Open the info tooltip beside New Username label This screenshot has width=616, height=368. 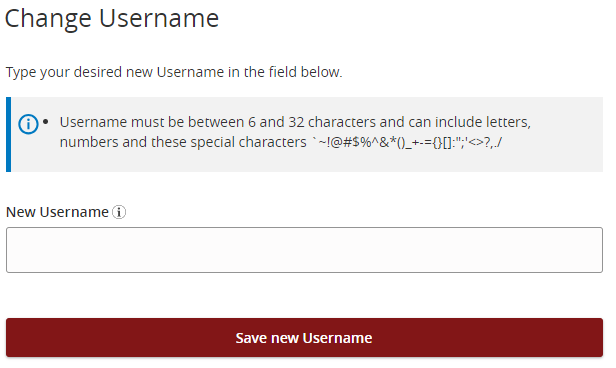pyautogui.click(x=119, y=212)
